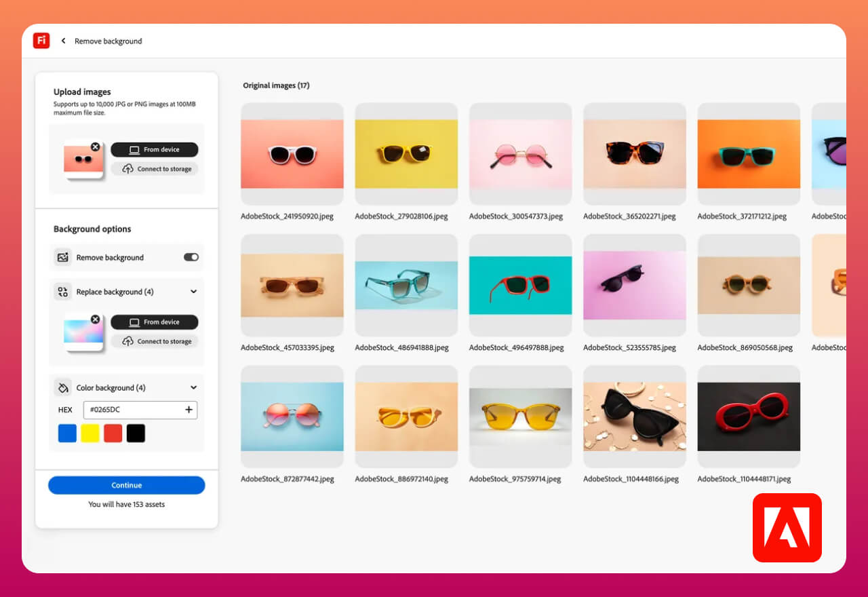Image resolution: width=868 pixels, height=597 pixels.
Task: Click the Background options heading
Action: [x=92, y=229]
